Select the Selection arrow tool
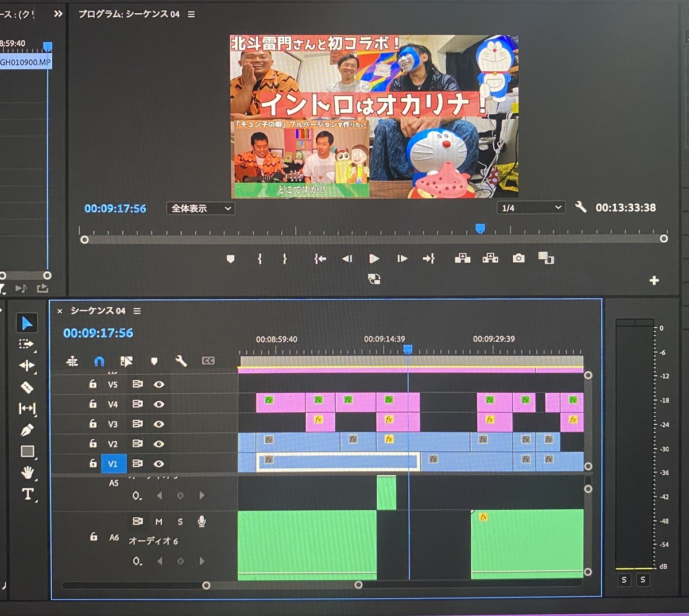 27,323
